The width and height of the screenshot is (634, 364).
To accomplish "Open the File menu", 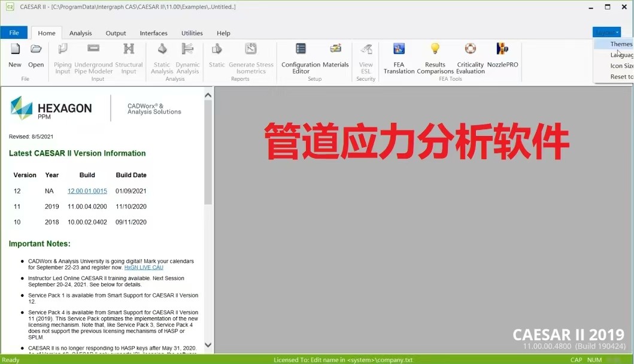I will coord(14,33).
